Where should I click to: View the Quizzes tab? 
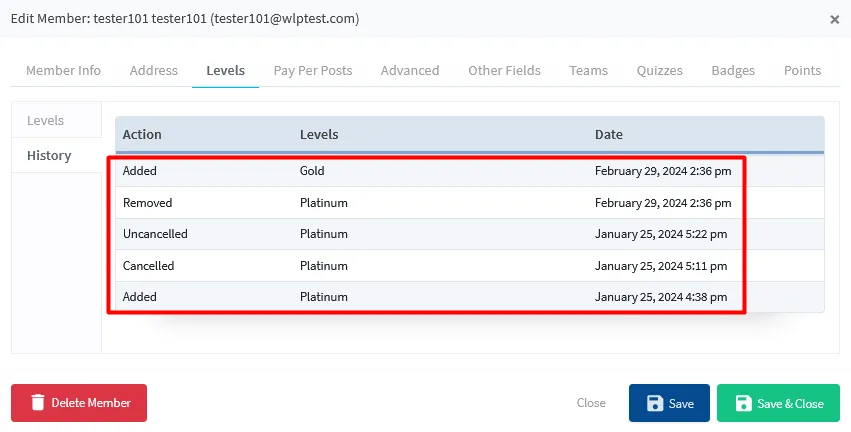pos(659,70)
